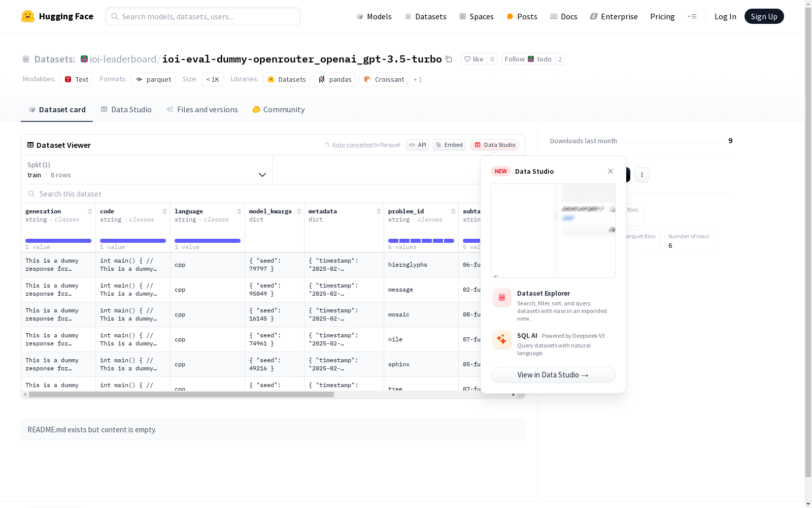Sort by the generation column
The image size is (812, 508).
90,211
